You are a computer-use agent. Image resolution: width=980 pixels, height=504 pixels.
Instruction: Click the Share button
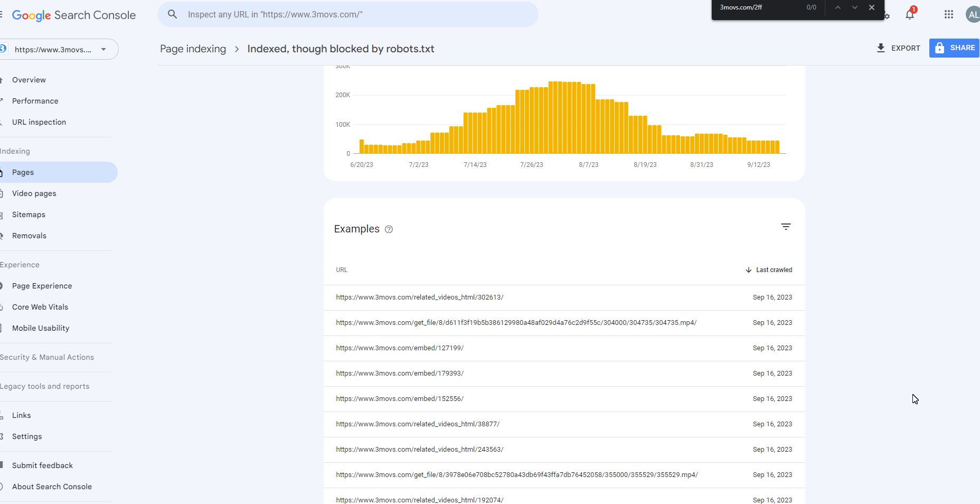(x=954, y=48)
